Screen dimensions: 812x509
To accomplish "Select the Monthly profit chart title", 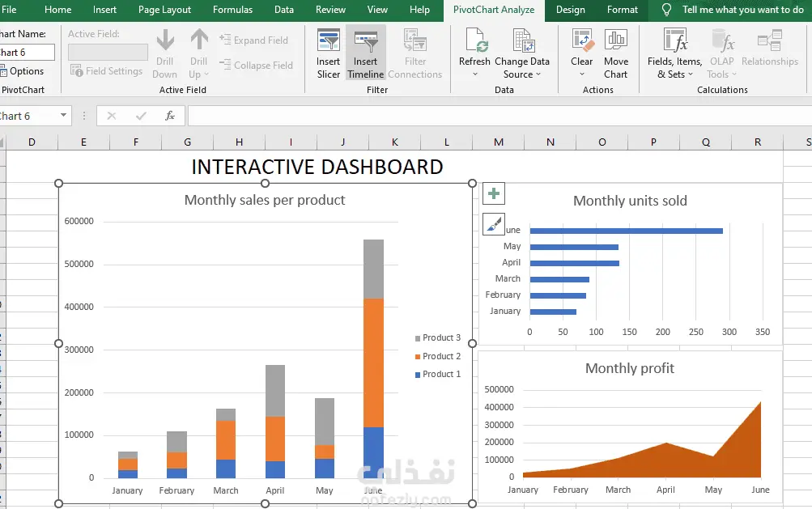I will tap(630, 368).
